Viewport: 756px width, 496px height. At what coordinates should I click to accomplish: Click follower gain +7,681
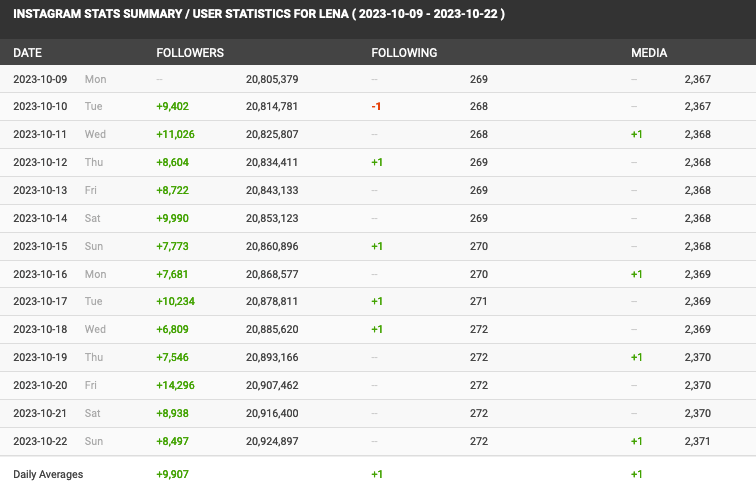click(172, 274)
